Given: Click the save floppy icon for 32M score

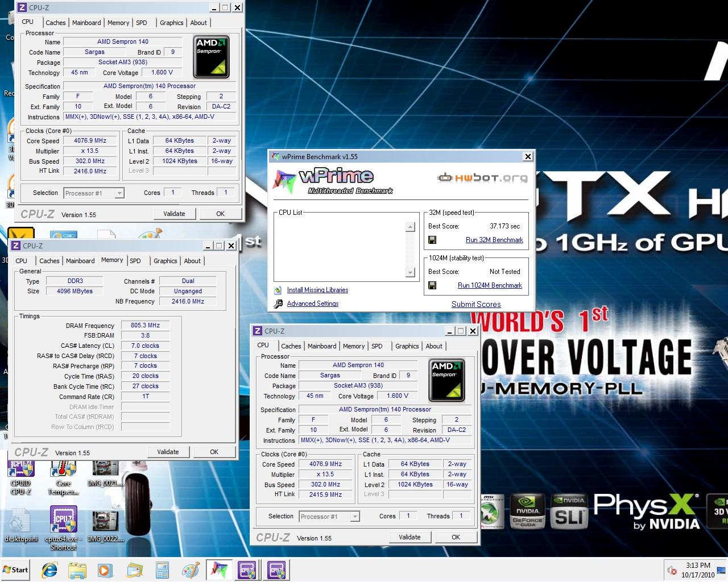Looking at the screenshot, I should [x=432, y=240].
